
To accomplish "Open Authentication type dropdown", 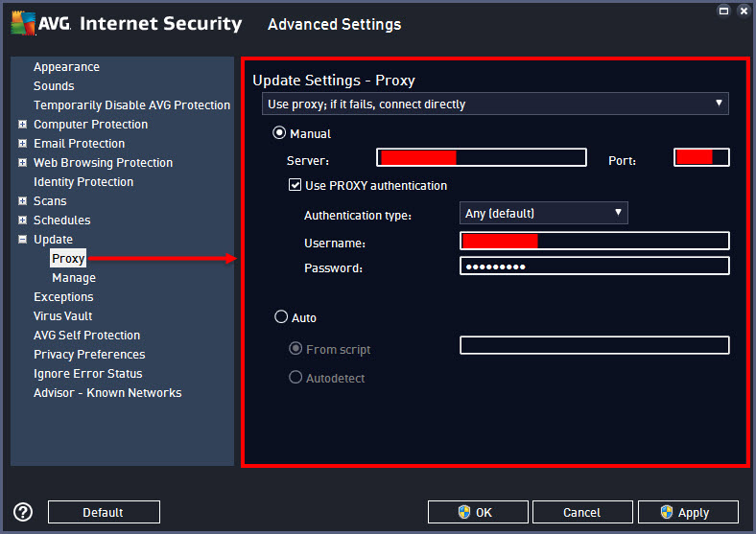I will coord(543,213).
